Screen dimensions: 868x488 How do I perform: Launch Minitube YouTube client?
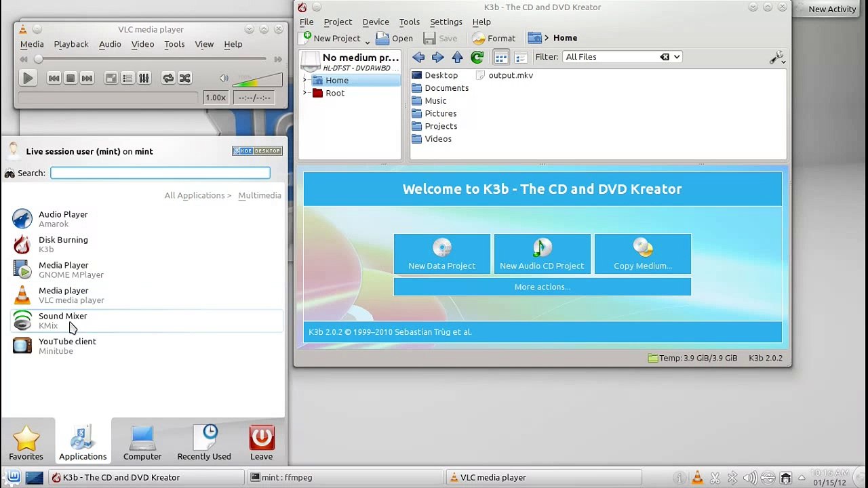(x=146, y=346)
